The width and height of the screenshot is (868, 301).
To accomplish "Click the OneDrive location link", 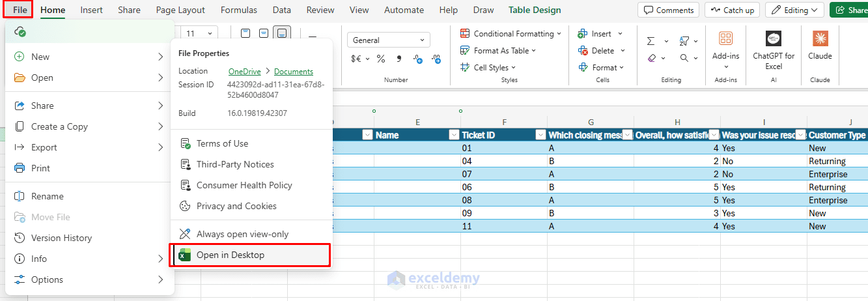I will (245, 72).
